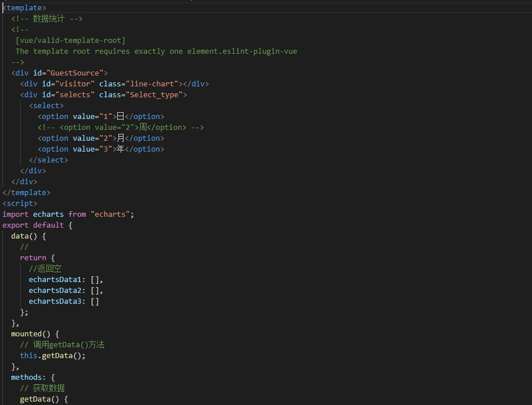The height and width of the screenshot is (405, 532).
Task: Click the option line containing 日
Action: coord(101,116)
